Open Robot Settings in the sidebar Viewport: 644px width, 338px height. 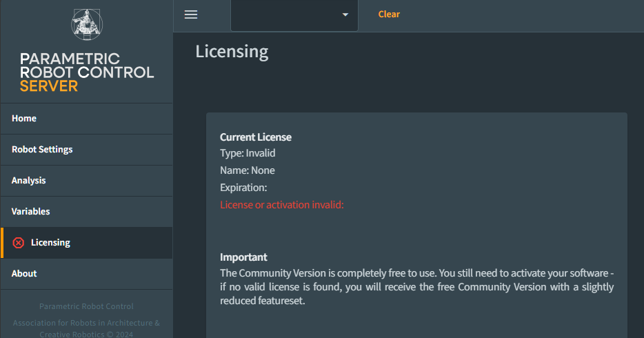coord(42,150)
